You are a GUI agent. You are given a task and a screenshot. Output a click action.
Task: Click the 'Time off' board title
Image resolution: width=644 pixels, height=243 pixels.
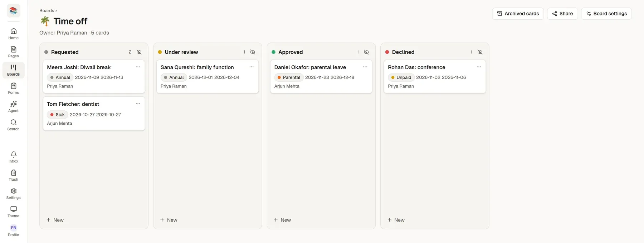pyautogui.click(x=70, y=22)
